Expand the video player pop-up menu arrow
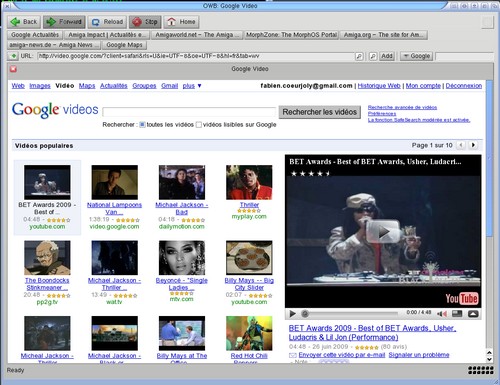Screen dimensions: 500x385 tap(473, 314)
